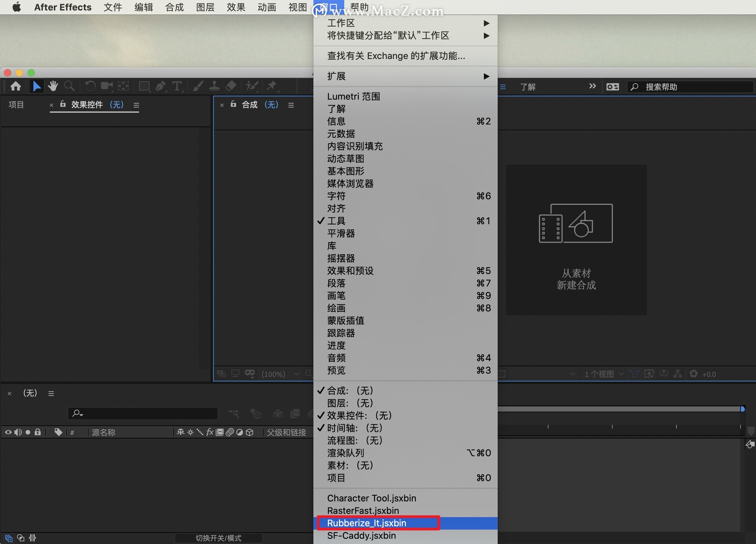Screen dimensions: 756x544
Task: Open the 效果 menu in menu bar
Action: [236, 7]
